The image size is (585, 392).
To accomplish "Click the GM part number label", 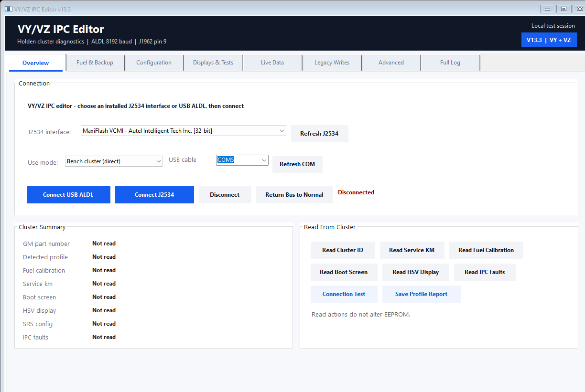I will [46, 244].
